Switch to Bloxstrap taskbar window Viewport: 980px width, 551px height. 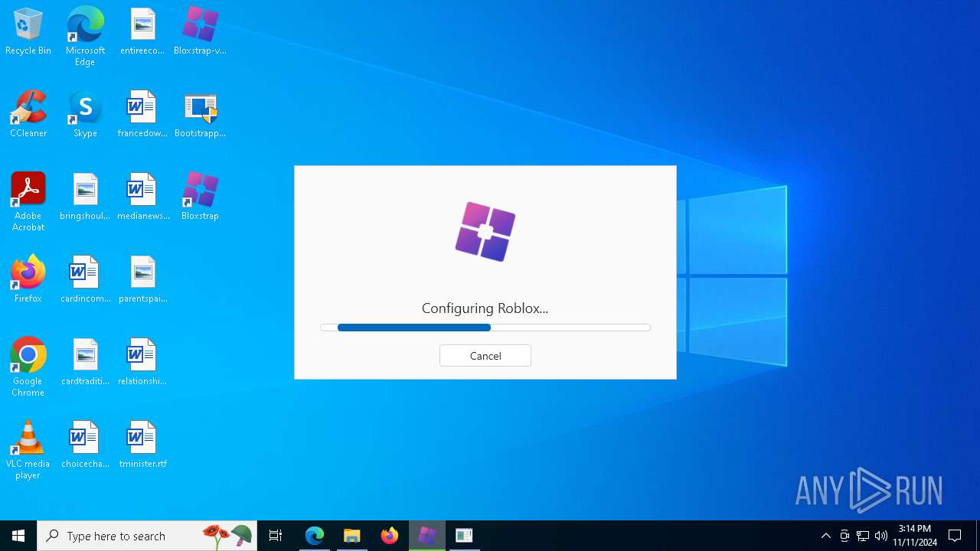427,536
